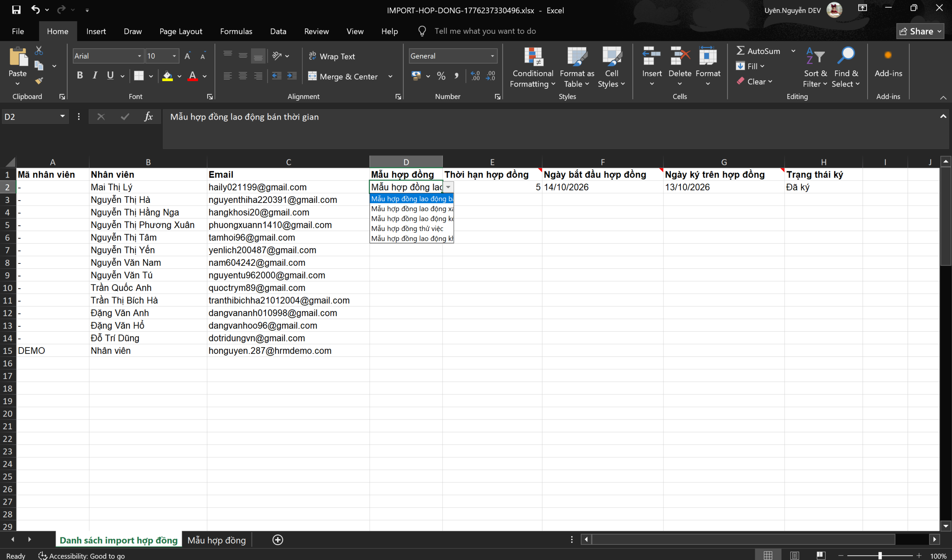Apply the yellow fill color swatch

pyautogui.click(x=167, y=76)
